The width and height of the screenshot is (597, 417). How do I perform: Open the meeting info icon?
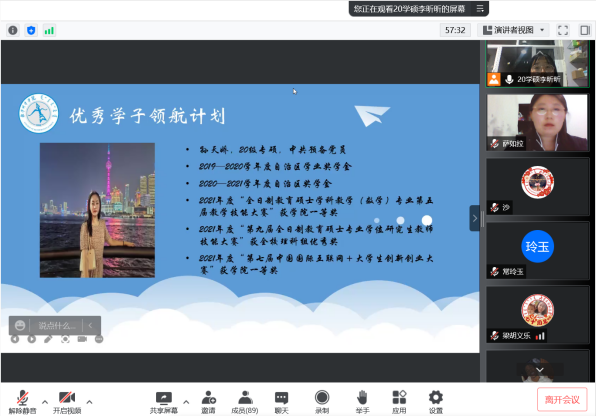13,30
